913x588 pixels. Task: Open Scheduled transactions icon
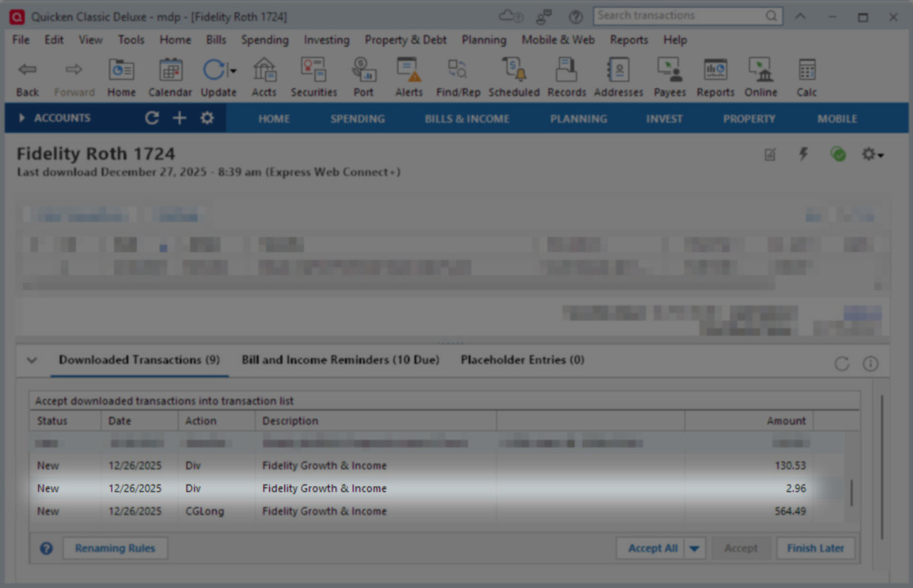(514, 77)
